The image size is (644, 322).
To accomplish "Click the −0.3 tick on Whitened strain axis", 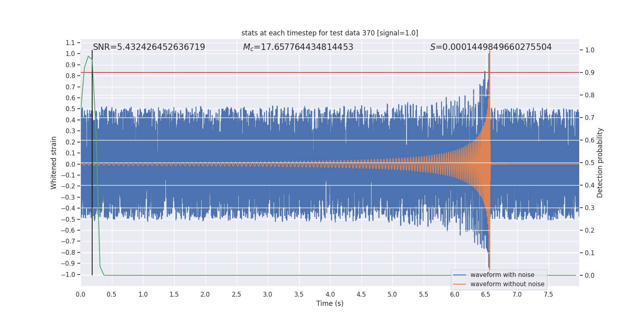I will [68, 197].
